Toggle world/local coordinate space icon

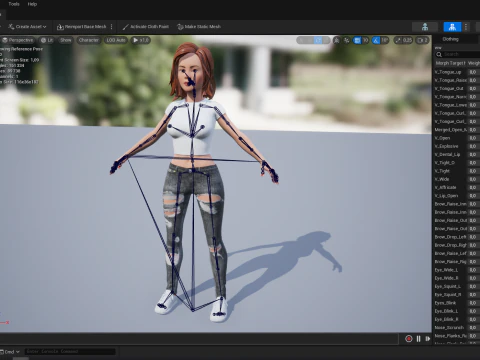click(x=336, y=40)
